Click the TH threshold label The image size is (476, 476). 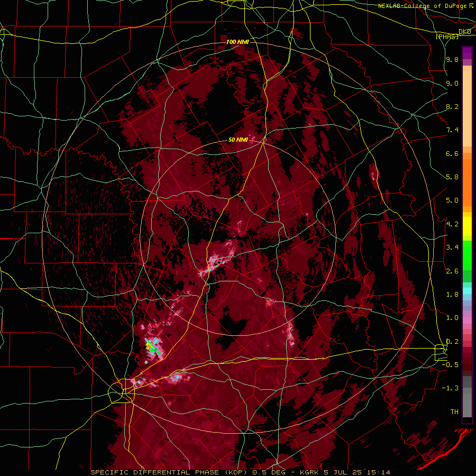tap(454, 411)
